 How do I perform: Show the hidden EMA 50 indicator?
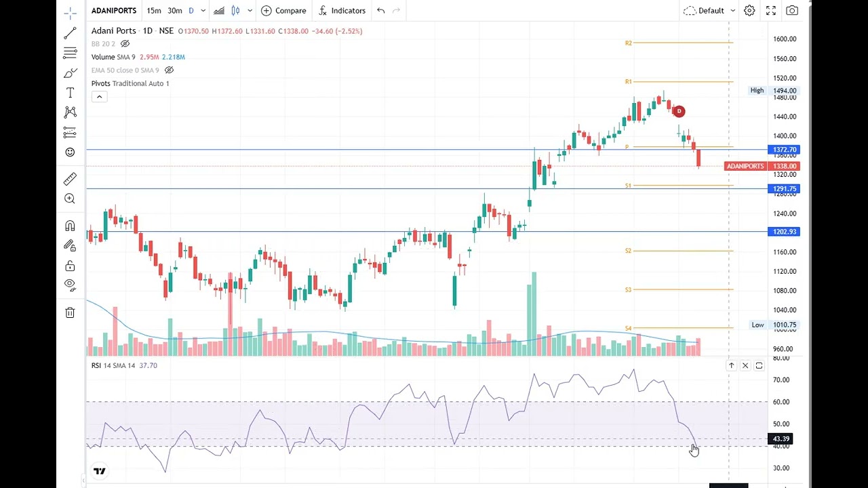point(170,70)
